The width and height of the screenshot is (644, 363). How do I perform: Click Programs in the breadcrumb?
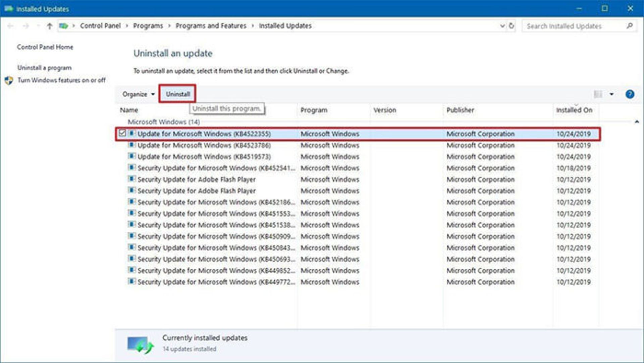pyautogui.click(x=148, y=26)
